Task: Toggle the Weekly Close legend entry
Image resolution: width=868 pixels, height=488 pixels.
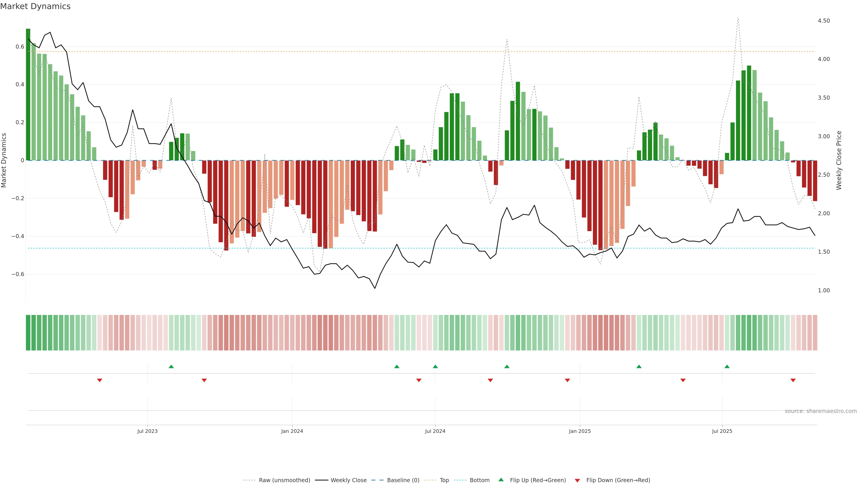Action: 348,480
